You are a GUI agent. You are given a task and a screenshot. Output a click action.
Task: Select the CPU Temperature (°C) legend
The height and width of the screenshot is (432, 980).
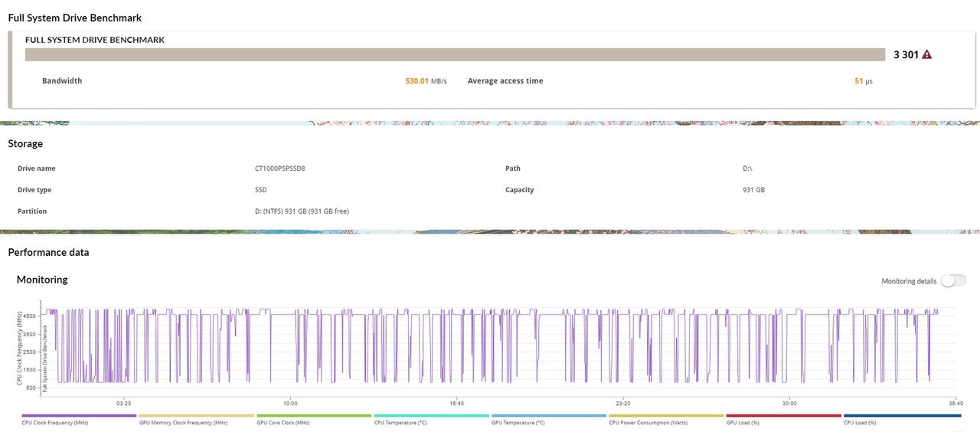[432, 419]
